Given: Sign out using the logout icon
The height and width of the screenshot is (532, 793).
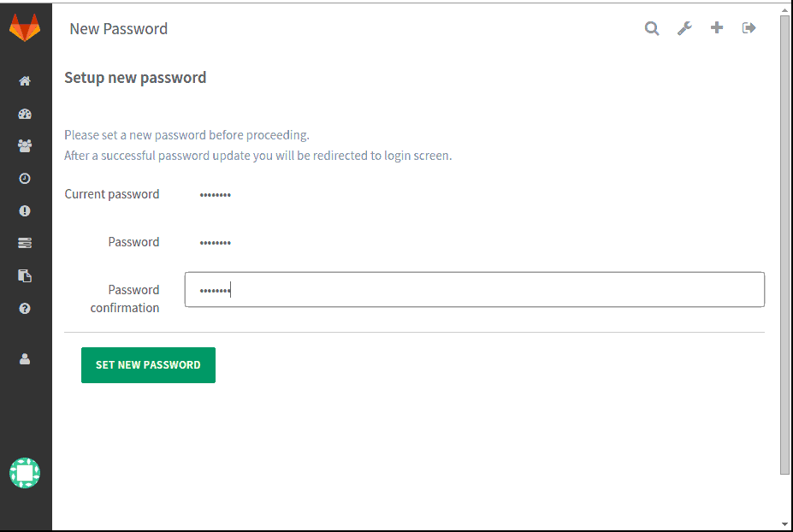Looking at the screenshot, I should (x=748, y=27).
